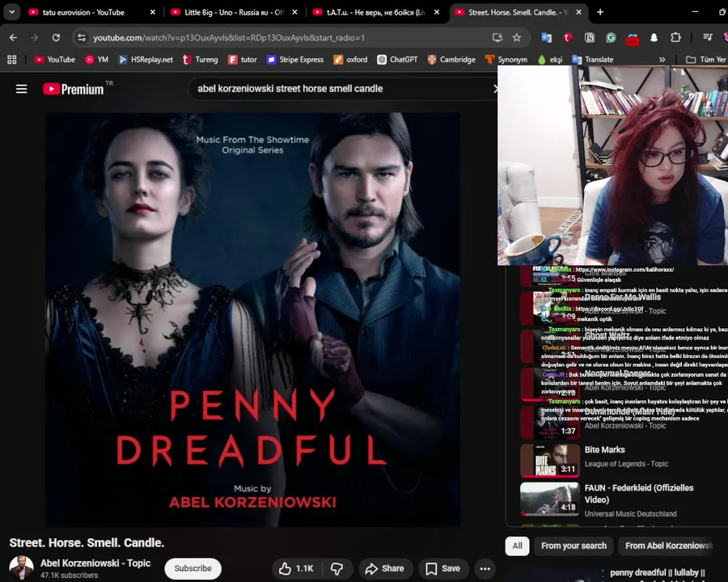Bookmark this page with the star

tap(517, 38)
